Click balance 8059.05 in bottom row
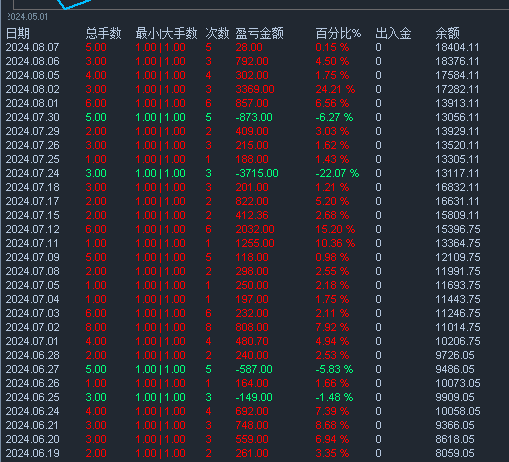Viewport: 509px width, 462px height. pos(455,453)
